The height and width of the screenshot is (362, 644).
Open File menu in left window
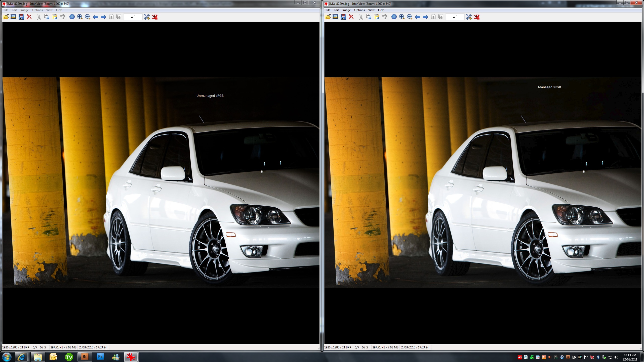[6, 10]
